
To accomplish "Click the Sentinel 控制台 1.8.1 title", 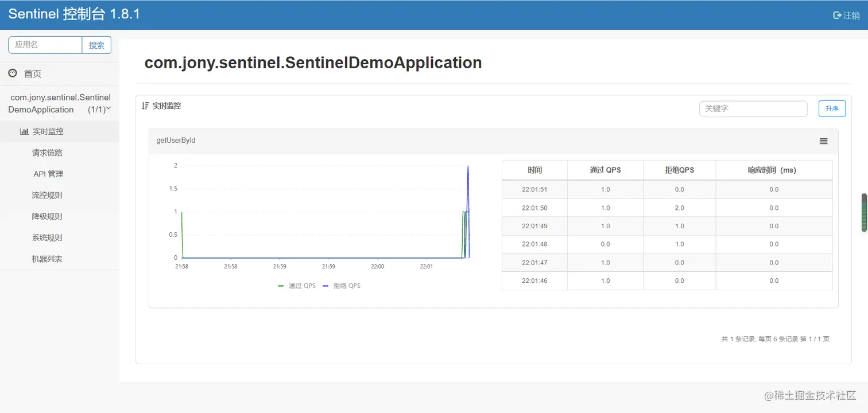I will tap(74, 15).
